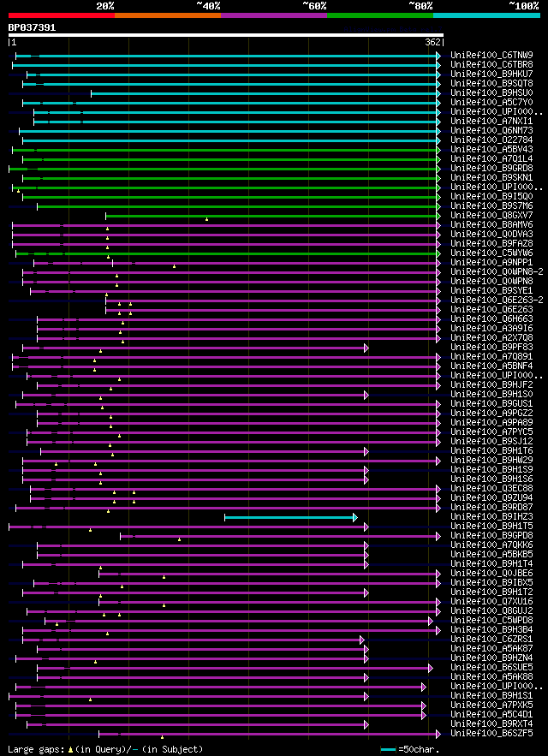Open the UniRef100_B9RXT4 hit label
Screen dimensions: 548x756
click(x=491, y=723)
